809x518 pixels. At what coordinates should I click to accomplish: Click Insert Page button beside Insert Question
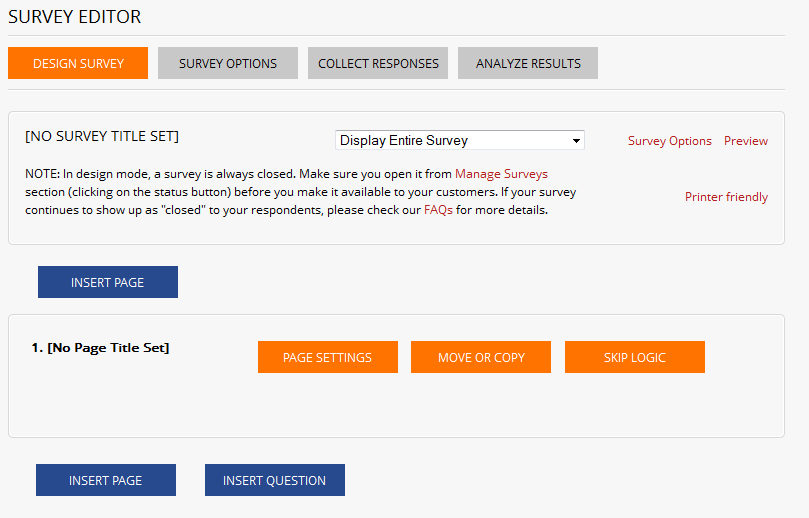point(106,480)
